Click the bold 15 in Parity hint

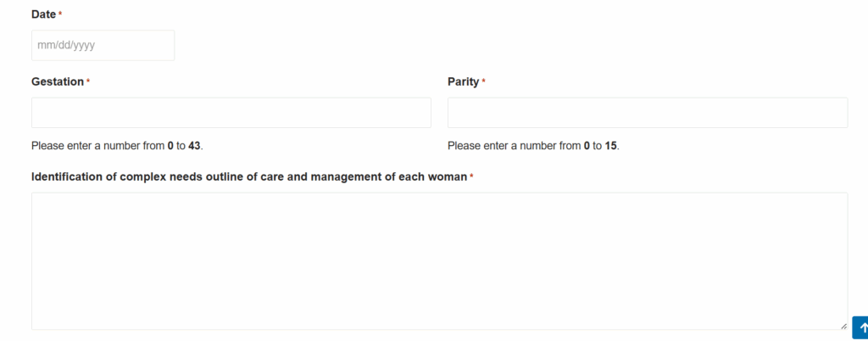(610, 146)
